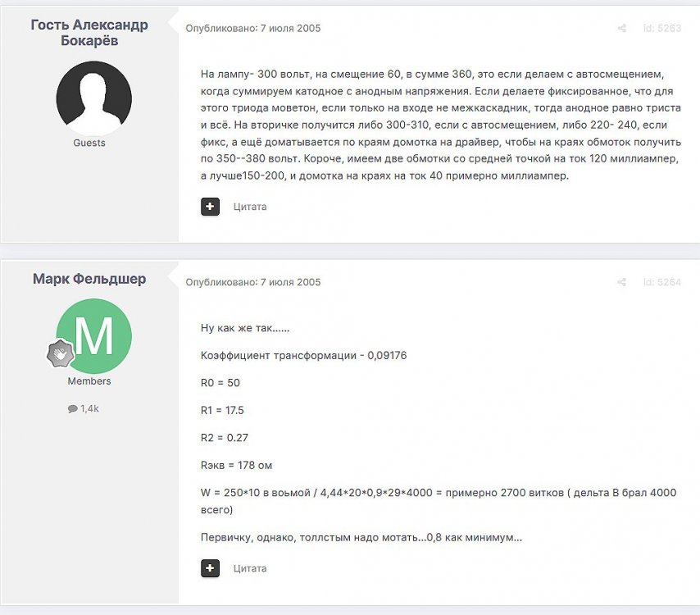The image size is (700, 615).
Task: Open profile of Марк Фельдшер
Action: coord(89,279)
